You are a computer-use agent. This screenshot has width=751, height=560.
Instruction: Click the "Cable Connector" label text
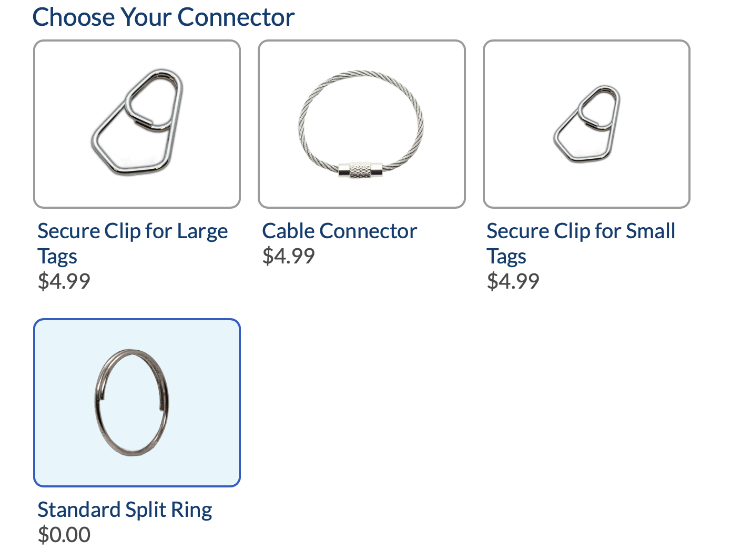coord(339,231)
